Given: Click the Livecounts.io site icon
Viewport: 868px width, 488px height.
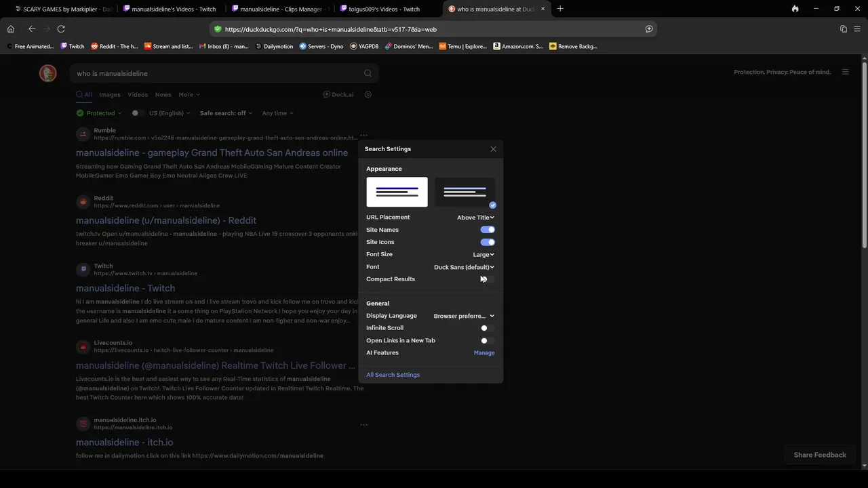Looking at the screenshot, I should point(83,347).
